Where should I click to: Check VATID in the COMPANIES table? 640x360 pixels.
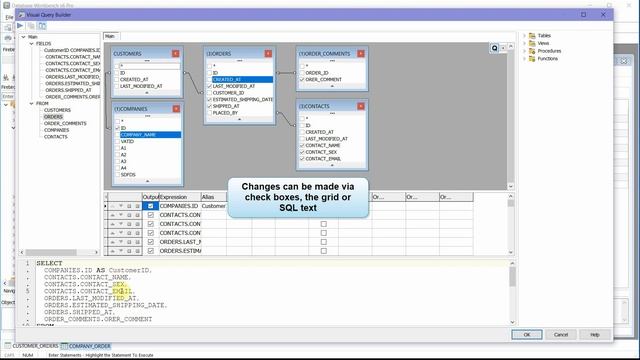tap(118, 141)
